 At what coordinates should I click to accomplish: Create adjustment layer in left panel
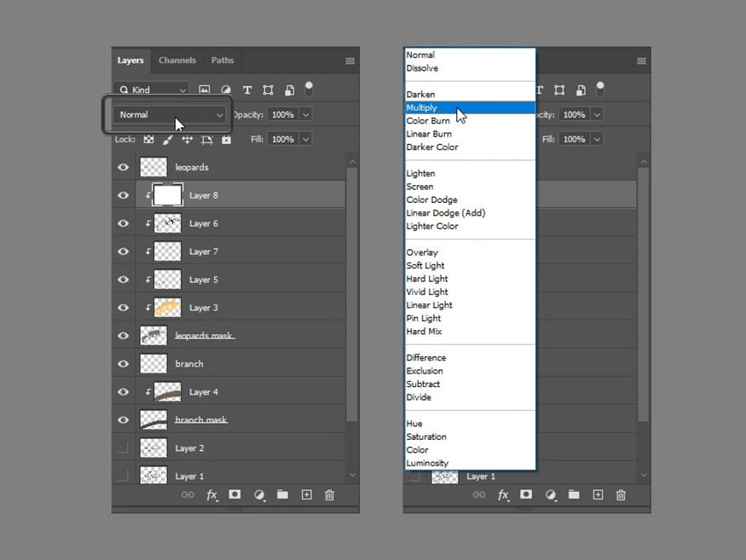pos(259,495)
